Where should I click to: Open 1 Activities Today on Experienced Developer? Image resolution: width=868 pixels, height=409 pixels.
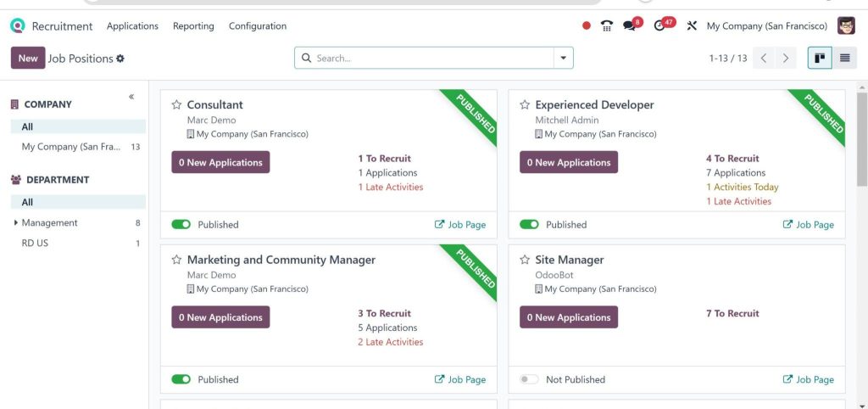pos(742,188)
